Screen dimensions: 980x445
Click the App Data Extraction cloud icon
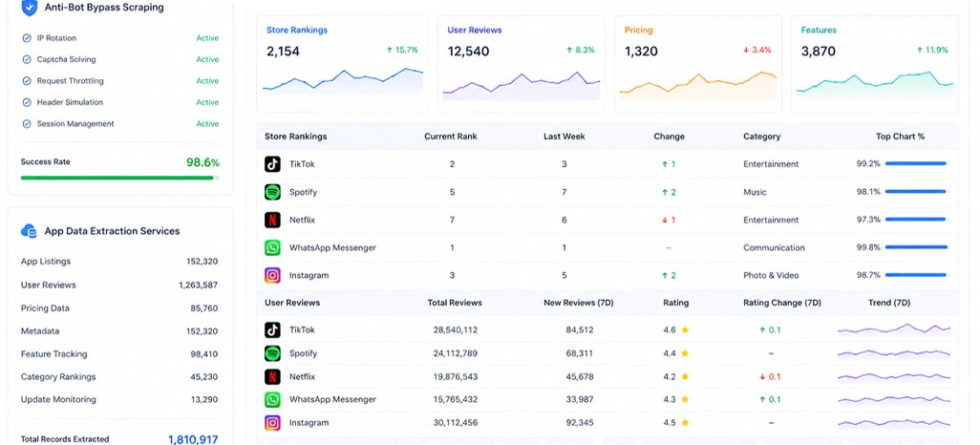(x=29, y=231)
